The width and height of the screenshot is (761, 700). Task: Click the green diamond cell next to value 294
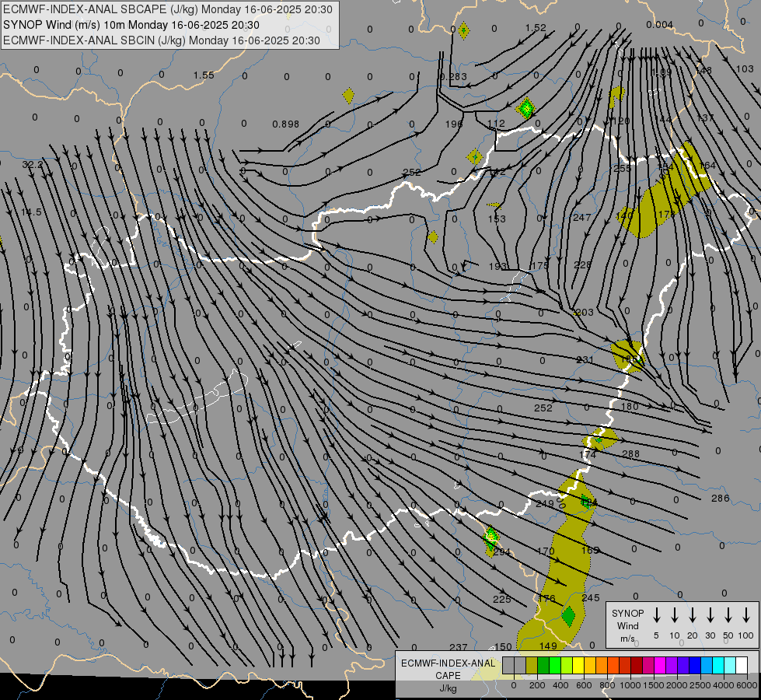click(490, 537)
